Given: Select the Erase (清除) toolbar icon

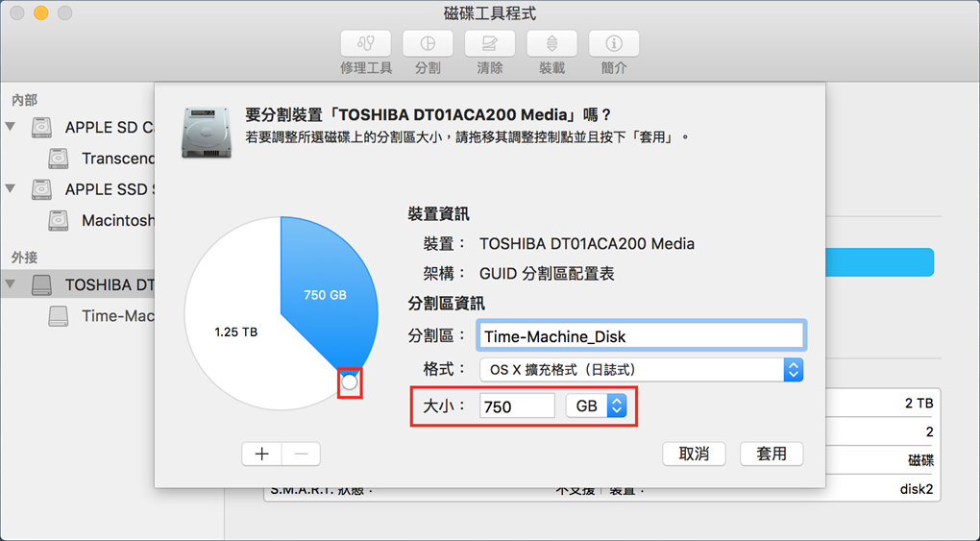Looking at the screenshot, I should (489, 44).
